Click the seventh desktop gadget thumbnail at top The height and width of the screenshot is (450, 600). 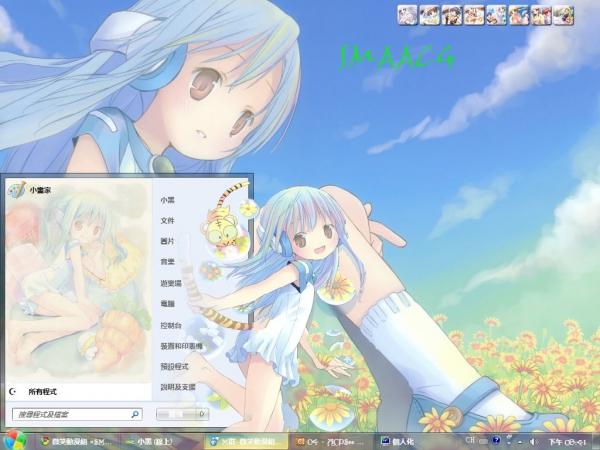coord(541,15)
